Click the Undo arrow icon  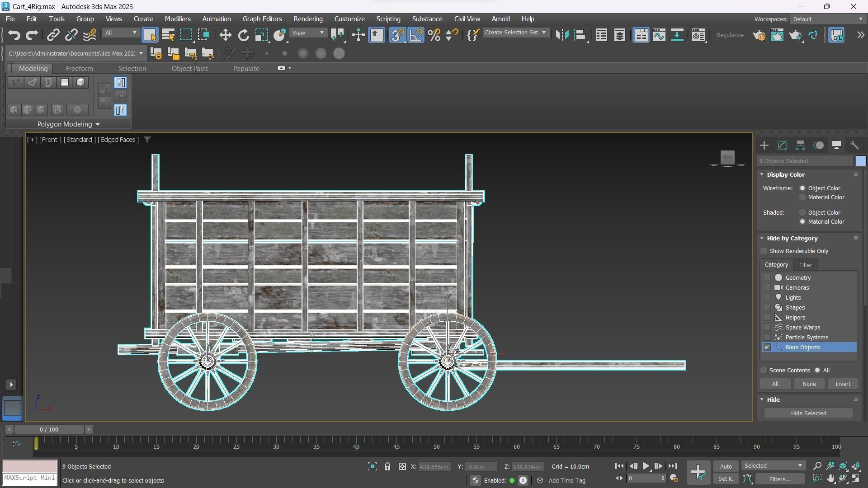tap(14, 35)
